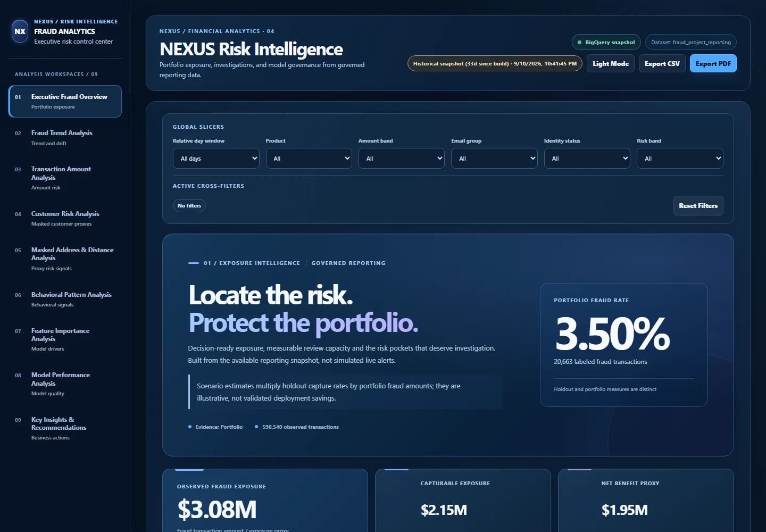
Task: Go to Fraud Trend Analysis
Action: [x=65, y=137]
